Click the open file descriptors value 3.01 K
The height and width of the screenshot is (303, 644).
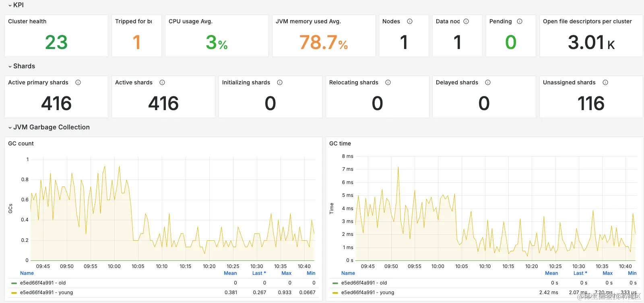tap(591, 42)
